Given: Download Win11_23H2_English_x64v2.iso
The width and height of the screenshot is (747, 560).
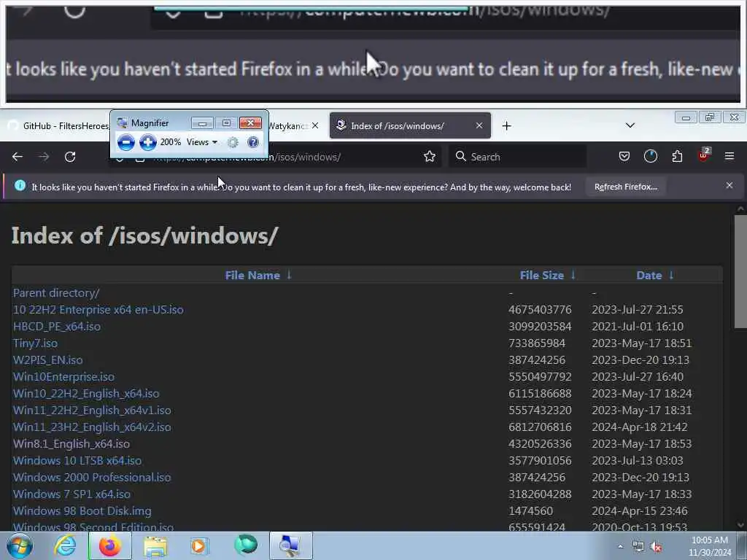Looking at the screenshot, I should coord(92,427).
